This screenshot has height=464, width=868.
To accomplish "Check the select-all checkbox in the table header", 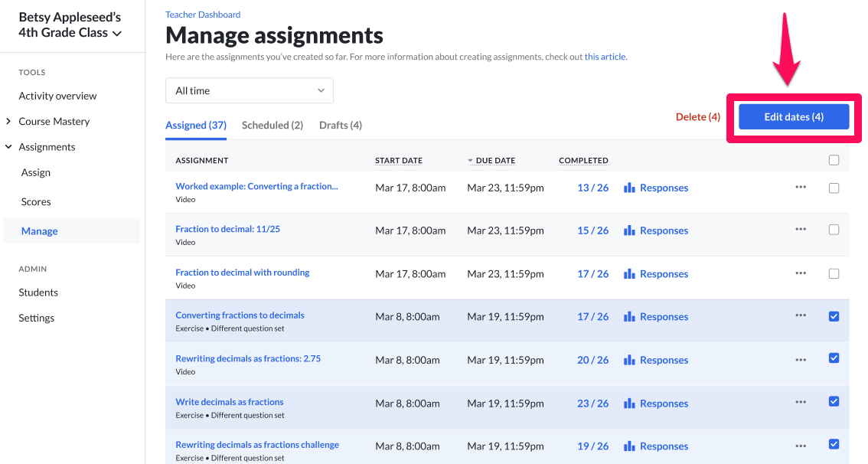I will coord(834,160).
